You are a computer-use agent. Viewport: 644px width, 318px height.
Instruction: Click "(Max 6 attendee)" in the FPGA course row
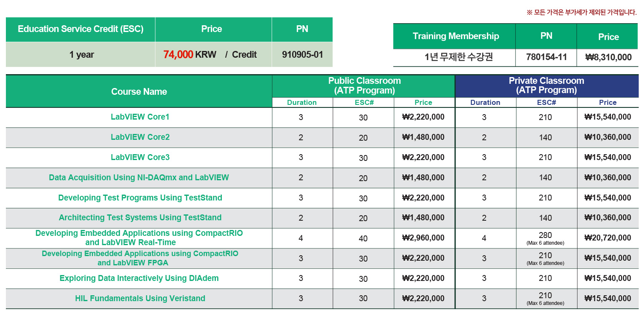point(546,263)
